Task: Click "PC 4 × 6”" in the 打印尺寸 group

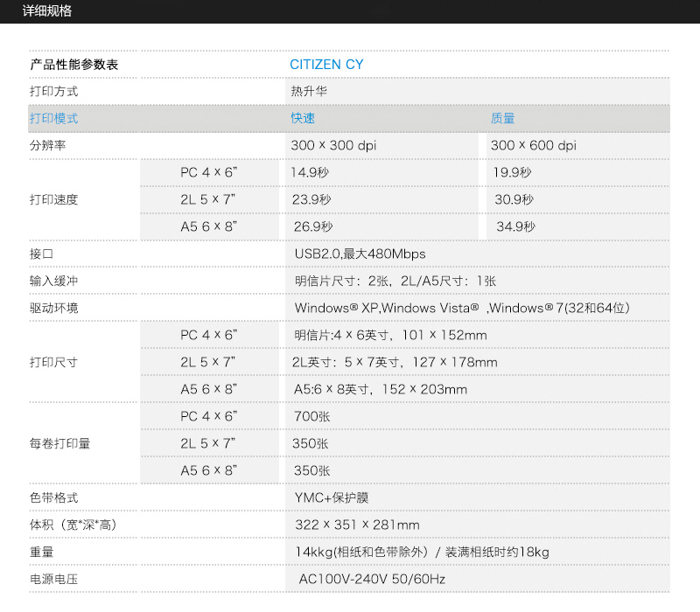Action: pyautogui.click(x=209, y=335)
